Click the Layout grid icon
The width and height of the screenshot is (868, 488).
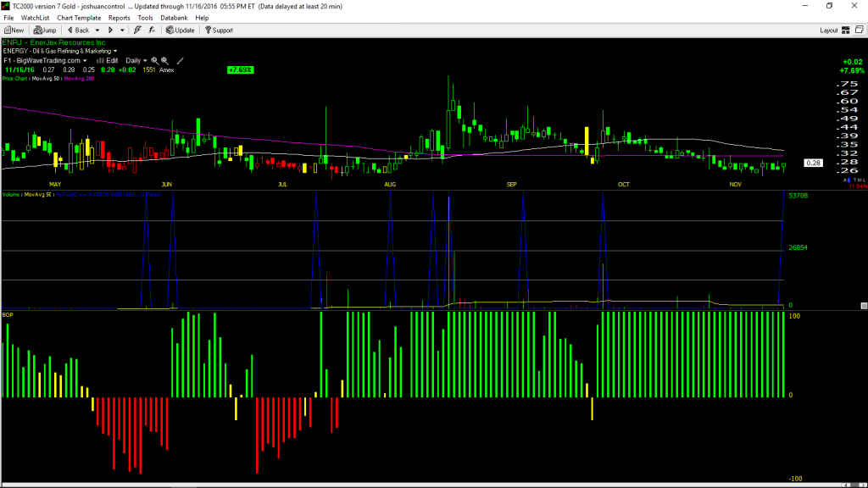pyautogui.click(x=846, y=30)
